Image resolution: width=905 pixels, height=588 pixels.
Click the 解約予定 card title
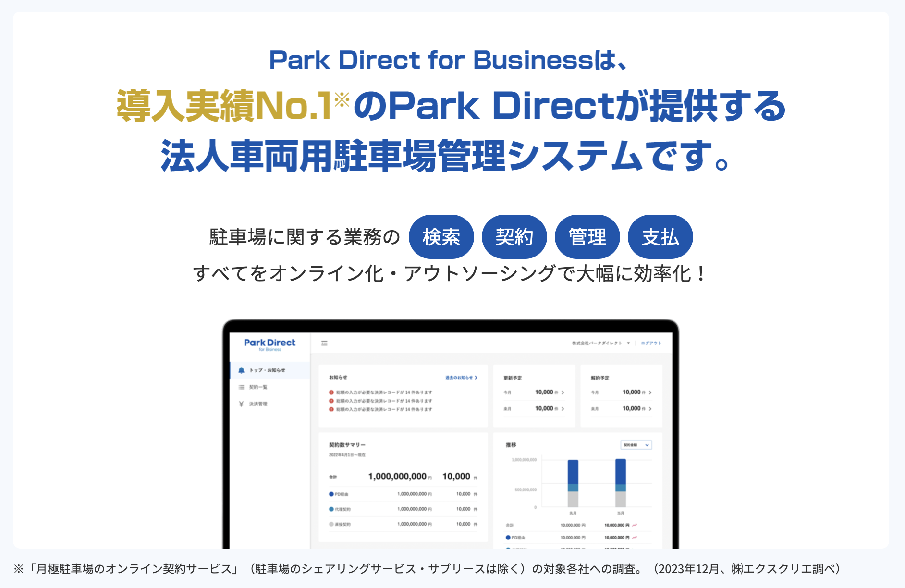coord(600,378)
